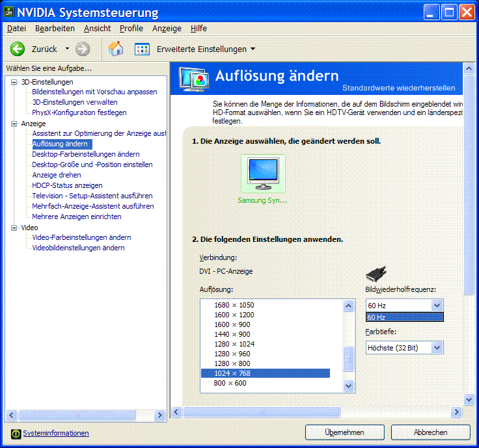Click main panel vertical scroll up arrow
This screenshot has height=448, width=479.
tap(469, 69)
